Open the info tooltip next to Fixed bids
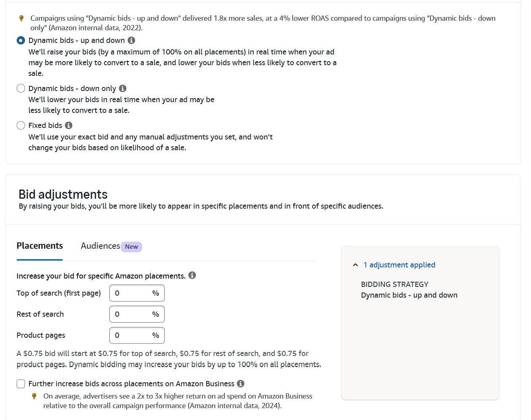531x420 pixels. 69,125
